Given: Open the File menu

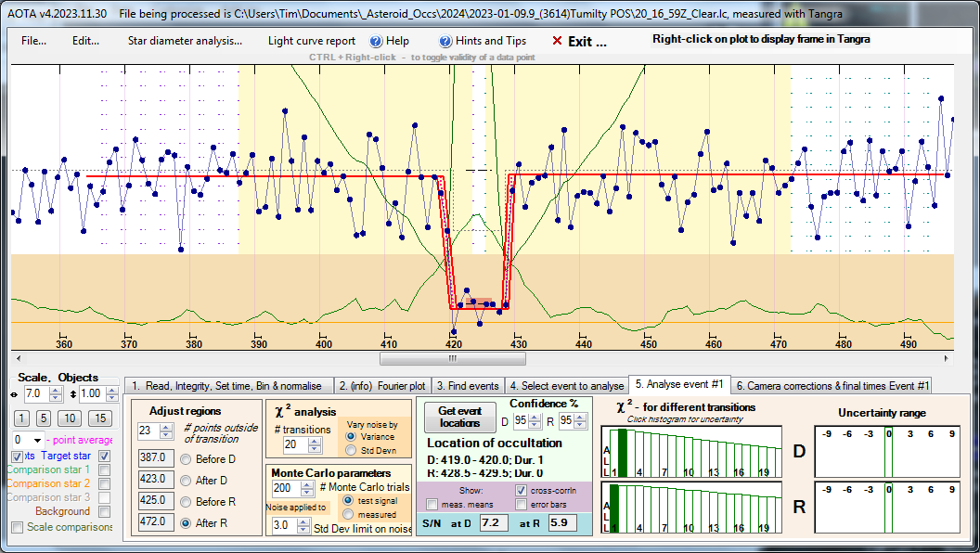Looking at the screenshot, I should [34, 42].
